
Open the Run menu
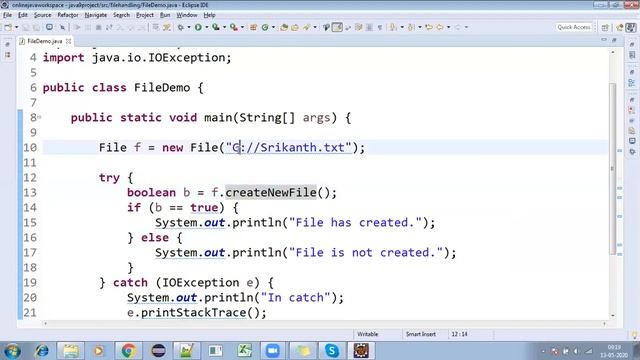click(x=165, y=15)
